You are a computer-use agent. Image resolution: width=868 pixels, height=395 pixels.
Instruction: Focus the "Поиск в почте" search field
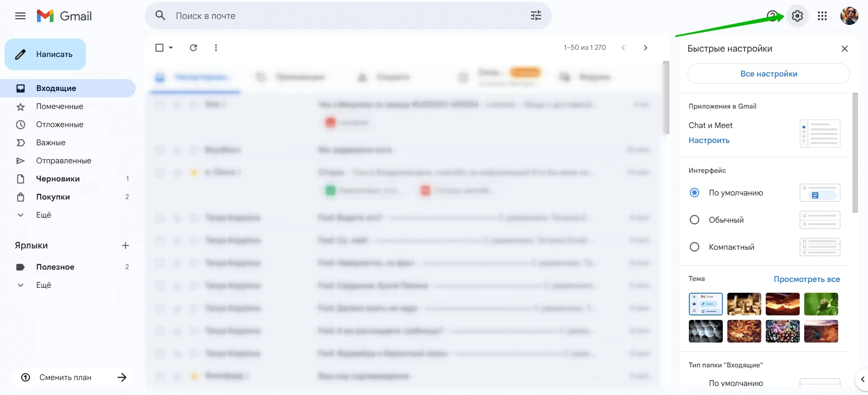[x=348, y=16]
